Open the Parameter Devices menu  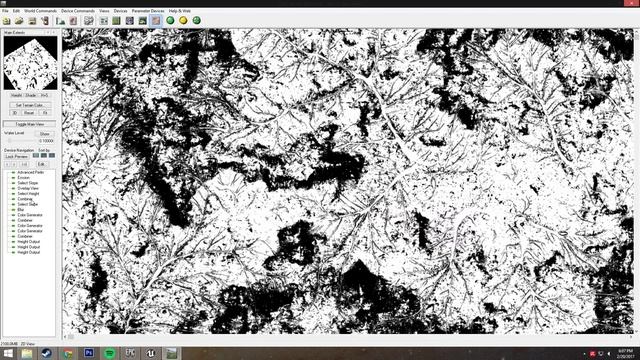[148, 11]
